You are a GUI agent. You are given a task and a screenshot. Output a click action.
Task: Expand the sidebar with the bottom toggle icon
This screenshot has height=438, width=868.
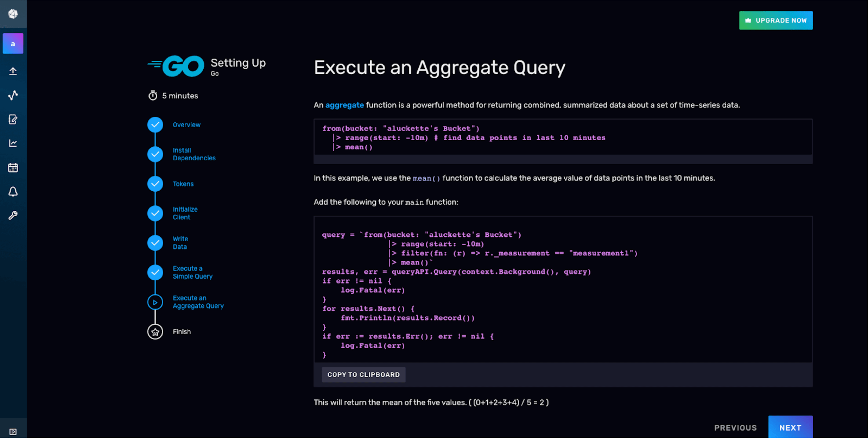tap(13, 432)
